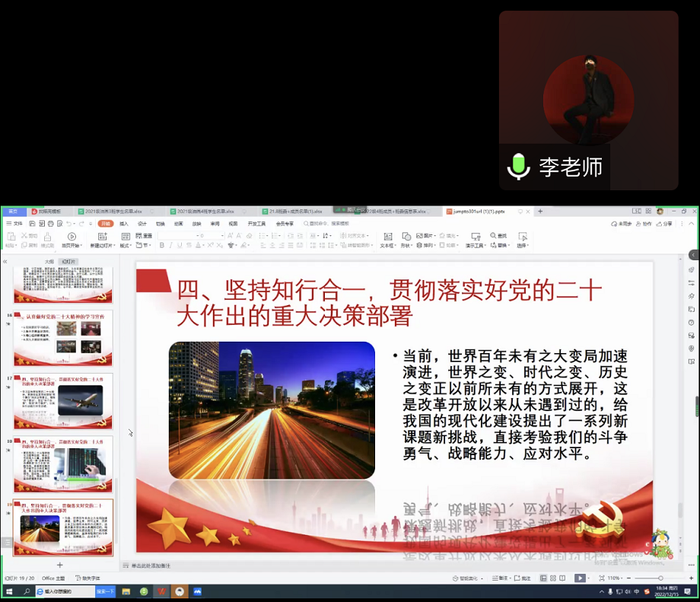Click the 当页开始 slideshow play icon
This screenshot has width=700, height=602.
click(x=72, y=237)
